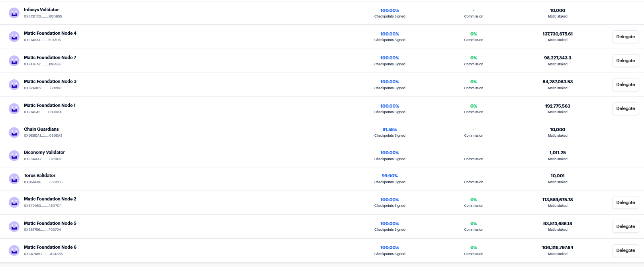644x267 pixels.
Task: Click the Matic Foundation Node 3 avatar icon
Action: tap(14, 84)
